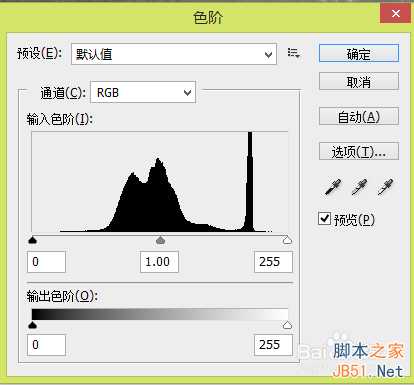
Task: Click the 自动(A) button
Action: [x=359, y=117]
